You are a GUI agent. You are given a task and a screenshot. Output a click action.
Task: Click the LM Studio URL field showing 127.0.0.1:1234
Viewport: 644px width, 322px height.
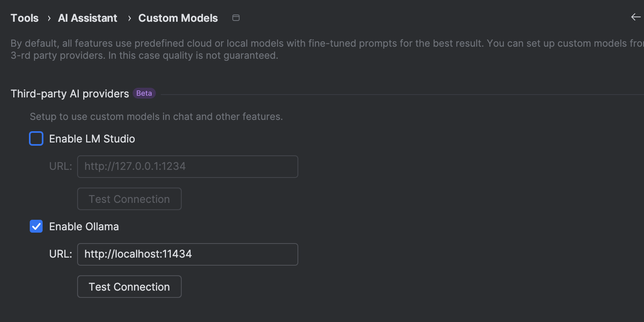tap(187, 167)
